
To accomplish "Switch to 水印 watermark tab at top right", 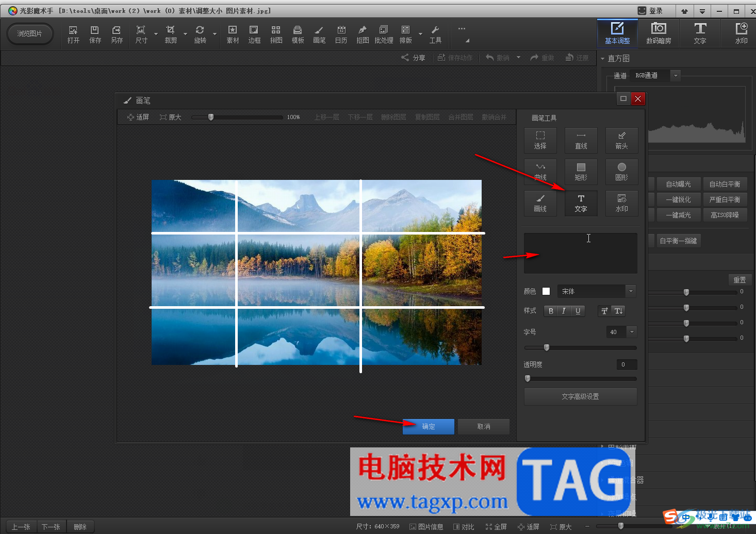I will pyautogui.click(x=741, y=33).
